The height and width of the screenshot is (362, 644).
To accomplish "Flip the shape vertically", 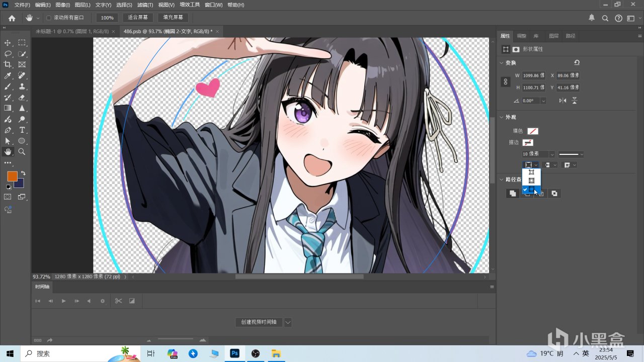I will point(574,101).
